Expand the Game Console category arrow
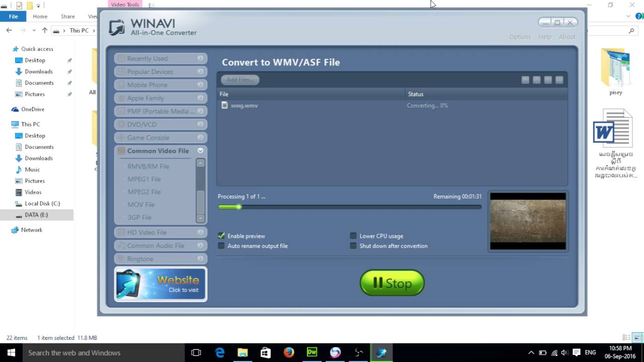644x362 pixels. tap(200, 137)
